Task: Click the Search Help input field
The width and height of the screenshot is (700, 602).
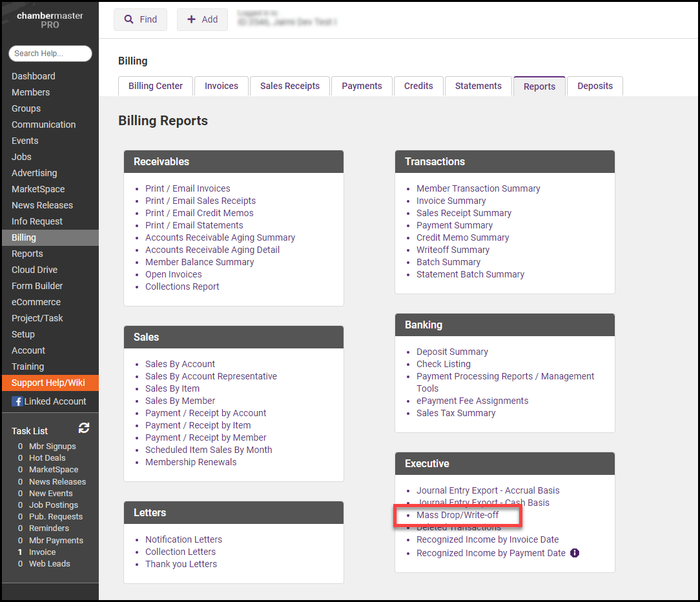Action: click(x=50, y=54)
